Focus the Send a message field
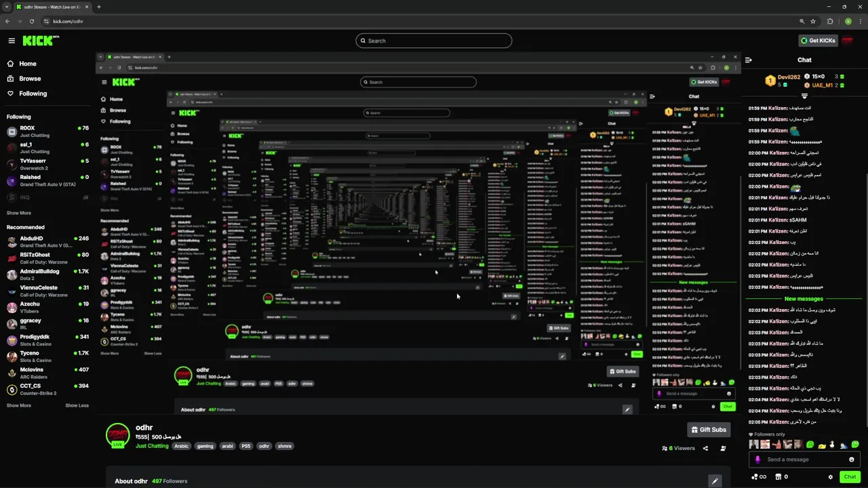This screenshot has height=488, width=868. 804,460
